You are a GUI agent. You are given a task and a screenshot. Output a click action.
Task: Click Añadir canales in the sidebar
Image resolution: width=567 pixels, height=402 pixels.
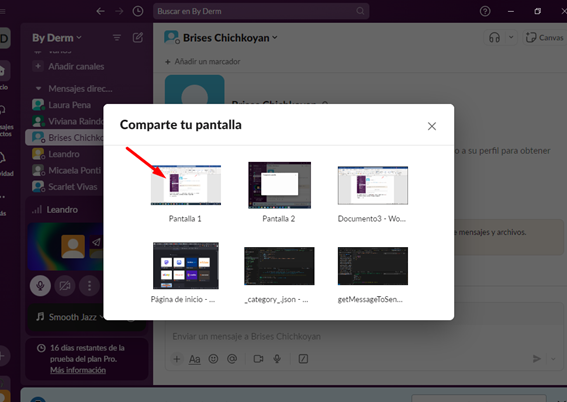(x=76, y=67)
